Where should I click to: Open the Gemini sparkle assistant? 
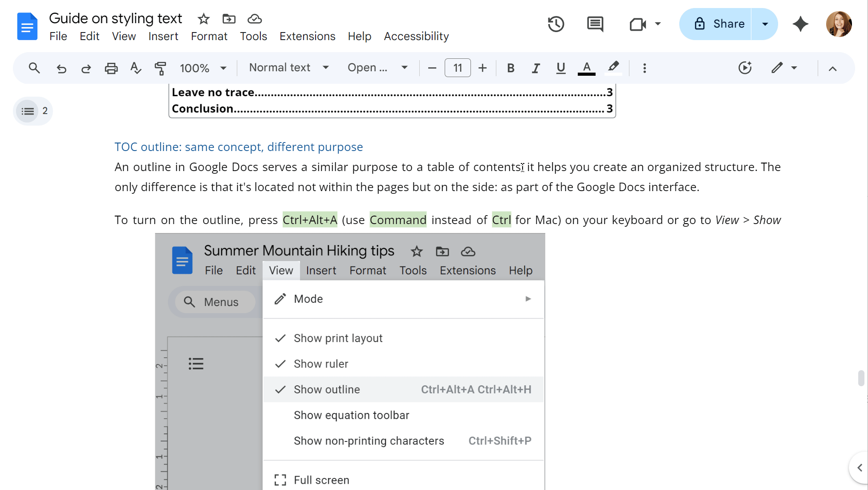[x=800, y=24]
